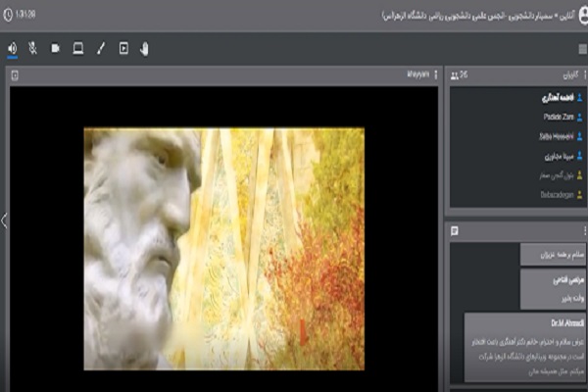Open the khayyam panel three-dot menu
The image size is (588, 392).
436,74
